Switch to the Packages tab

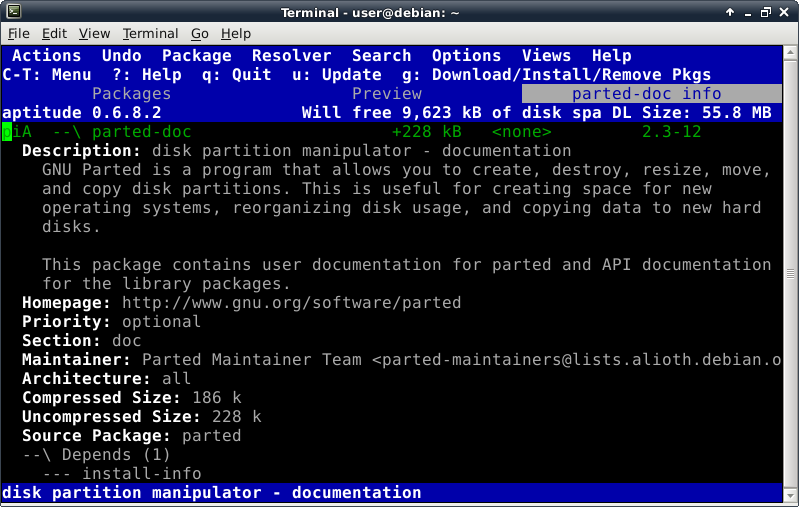[x=131, y=94]
